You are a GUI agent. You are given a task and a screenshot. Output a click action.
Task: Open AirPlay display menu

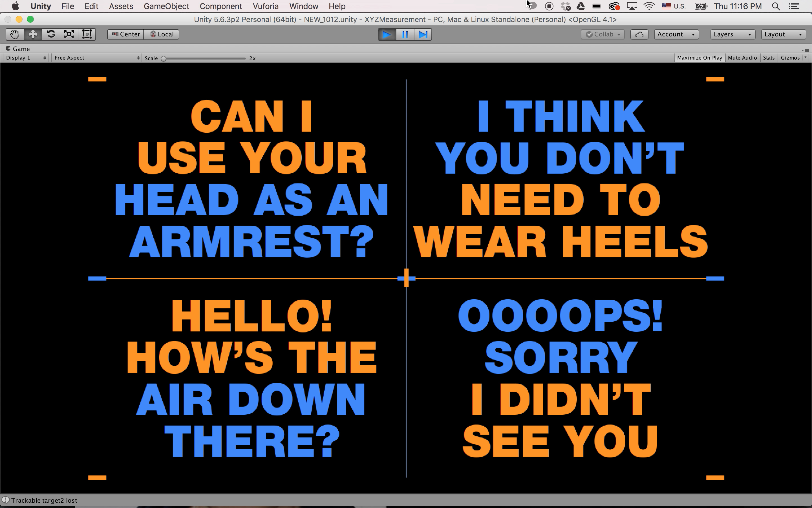tap(632, 6)
